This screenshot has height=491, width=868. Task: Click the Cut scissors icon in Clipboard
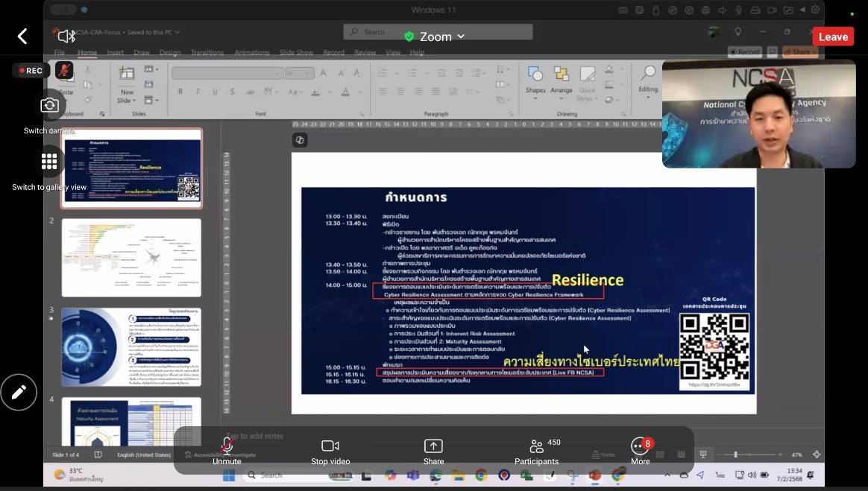coord(87,70)
